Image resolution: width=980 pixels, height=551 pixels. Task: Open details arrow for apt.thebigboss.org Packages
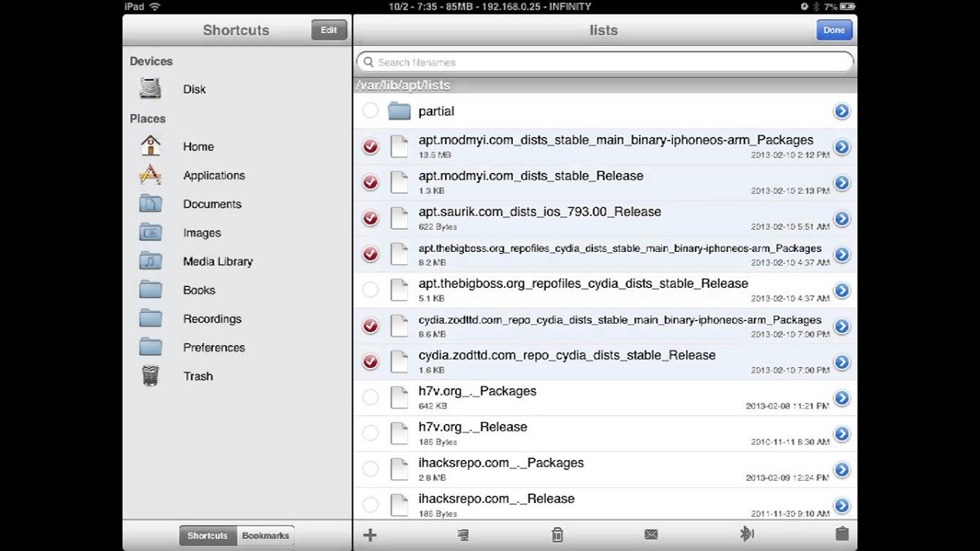coord(841,255)
